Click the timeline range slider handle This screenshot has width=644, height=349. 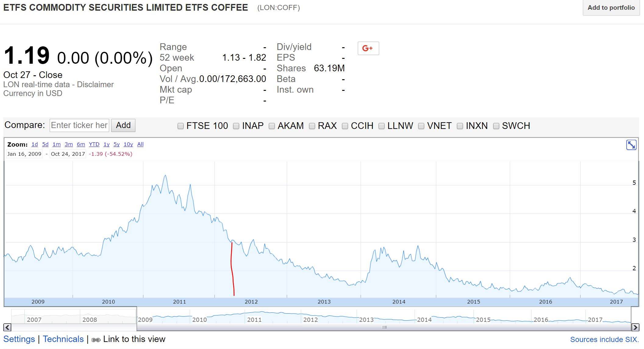coord(384,327)
